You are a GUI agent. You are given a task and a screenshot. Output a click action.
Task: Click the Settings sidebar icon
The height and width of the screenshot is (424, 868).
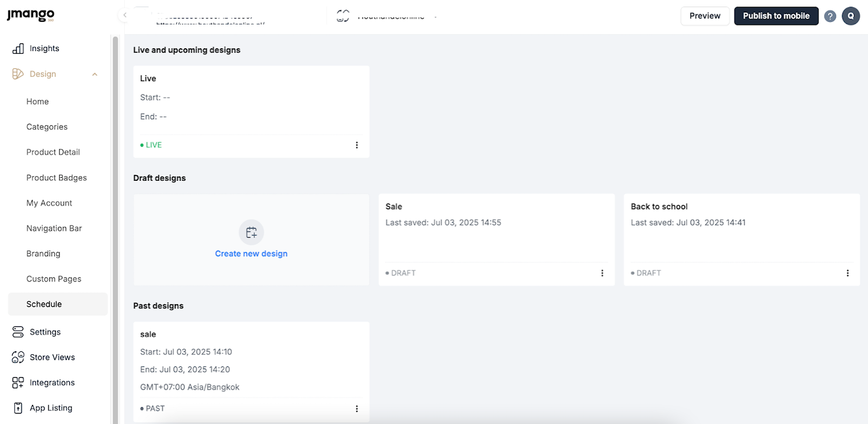pos(18,332)
